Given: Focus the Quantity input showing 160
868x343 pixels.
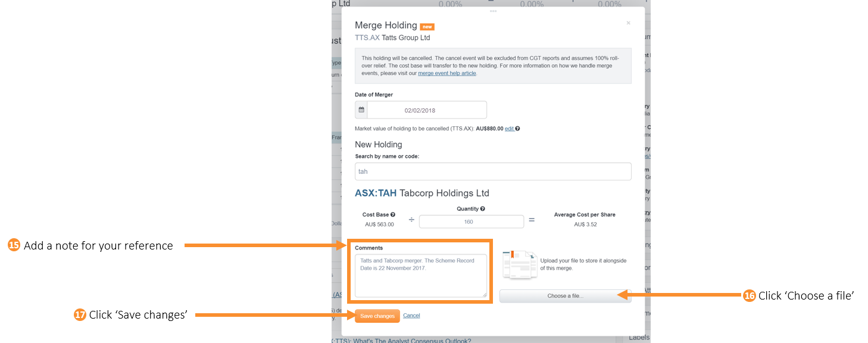Looking at the screenshot, I should [472, 222].
